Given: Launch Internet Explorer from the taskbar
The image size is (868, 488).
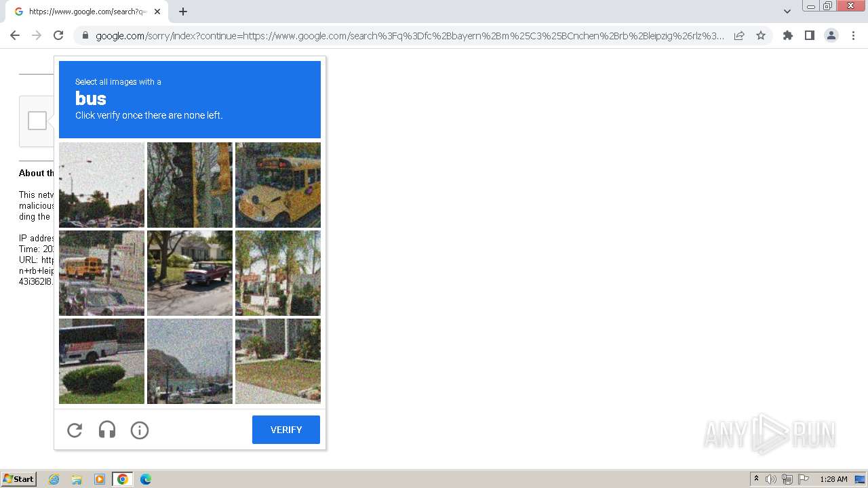Looking at the screenshot, I should (54, 479).
